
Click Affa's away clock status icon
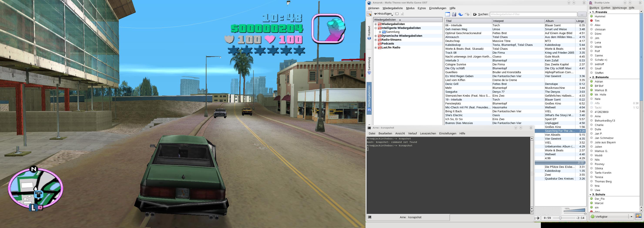click(x=592, y=103)
